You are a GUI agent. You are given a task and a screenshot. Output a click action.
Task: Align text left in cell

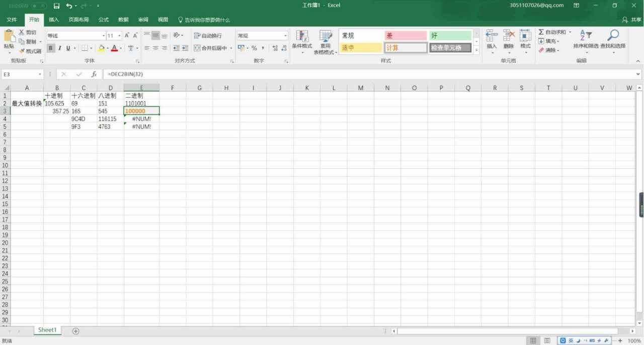tap(147, 48)
